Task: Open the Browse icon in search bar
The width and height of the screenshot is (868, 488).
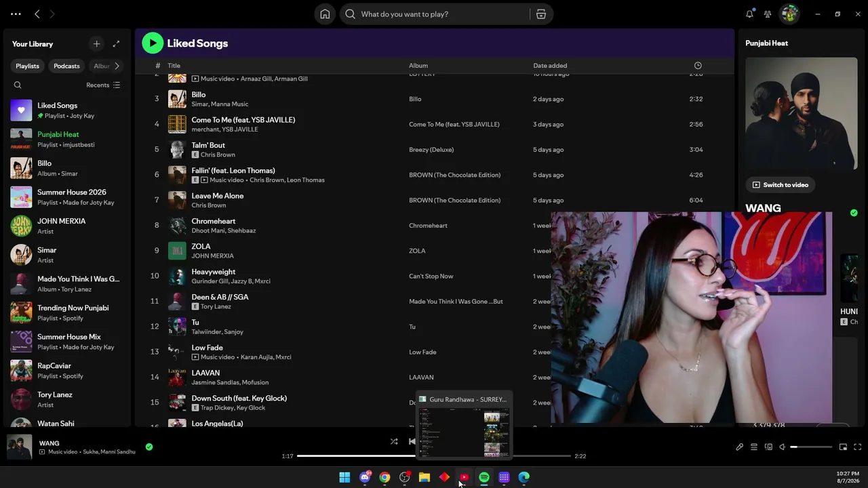Action: click(541, 14)
